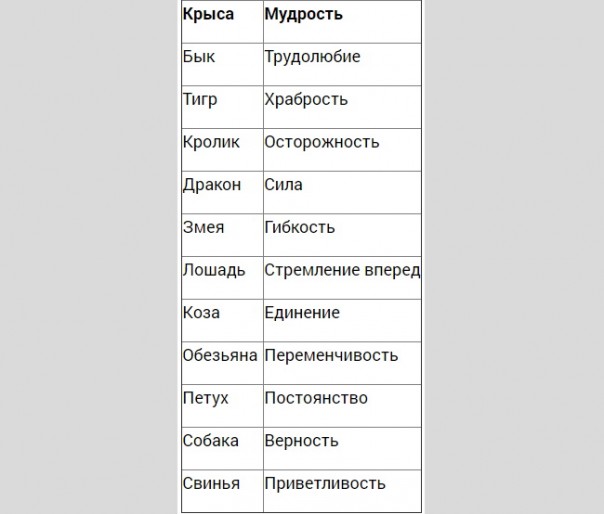Select the Кролик cell
The image size is (604, 514).
coord(212,142)
